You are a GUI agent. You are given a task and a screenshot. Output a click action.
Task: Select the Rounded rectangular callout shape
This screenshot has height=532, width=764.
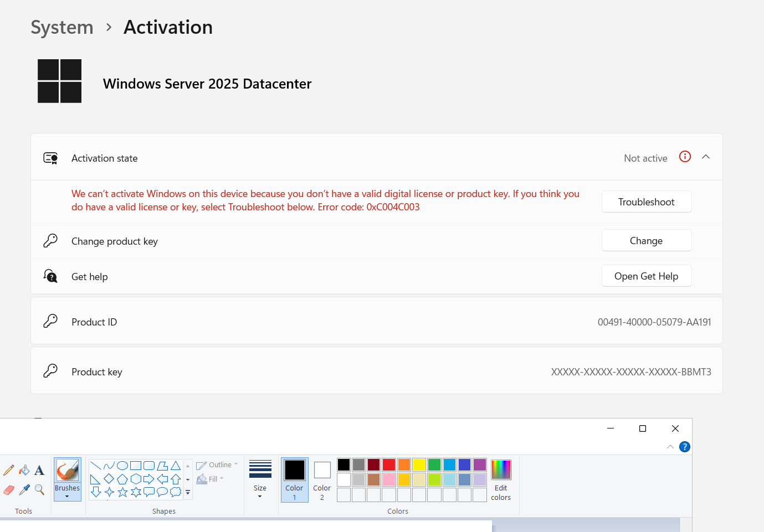[x=149, y=492]
